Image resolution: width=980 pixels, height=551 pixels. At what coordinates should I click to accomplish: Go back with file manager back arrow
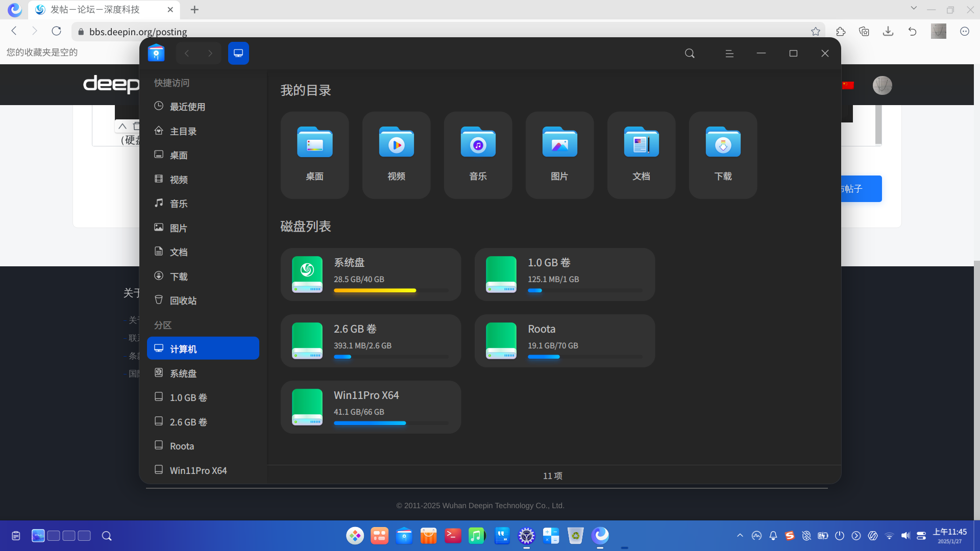point(187,53)
